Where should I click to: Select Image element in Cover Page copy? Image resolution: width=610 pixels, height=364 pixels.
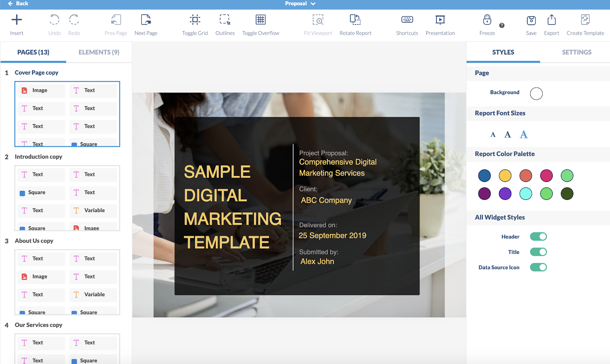click(x=41, y=90)
